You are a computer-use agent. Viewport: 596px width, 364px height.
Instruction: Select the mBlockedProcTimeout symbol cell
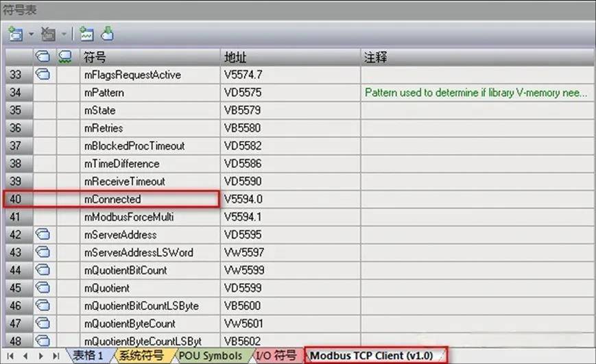click(150, 146)
